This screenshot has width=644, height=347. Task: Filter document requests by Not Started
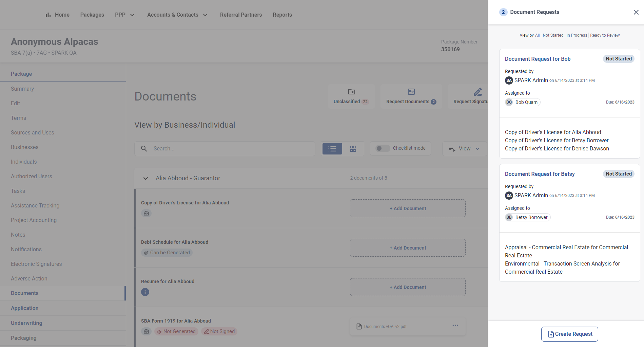click(553, 35)
